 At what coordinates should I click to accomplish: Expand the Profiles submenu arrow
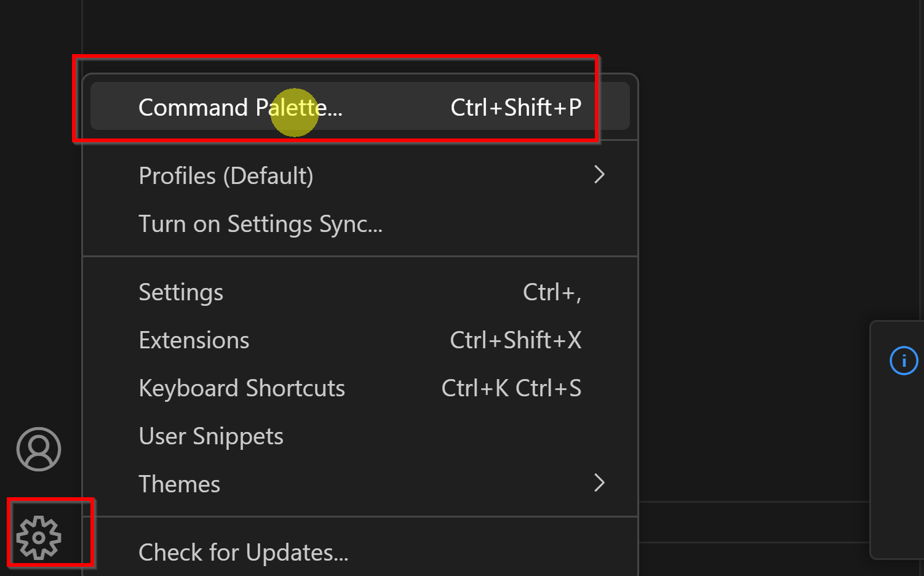(x=599, y=175)
